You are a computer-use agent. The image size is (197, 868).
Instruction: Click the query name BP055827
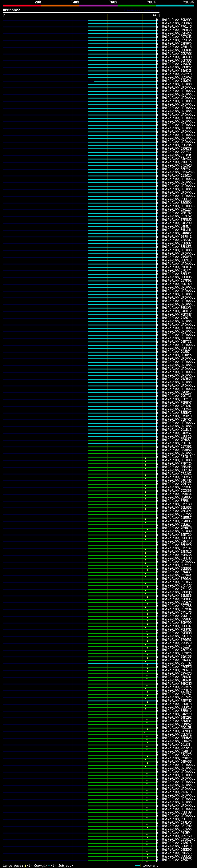click(x=11, y=10)
